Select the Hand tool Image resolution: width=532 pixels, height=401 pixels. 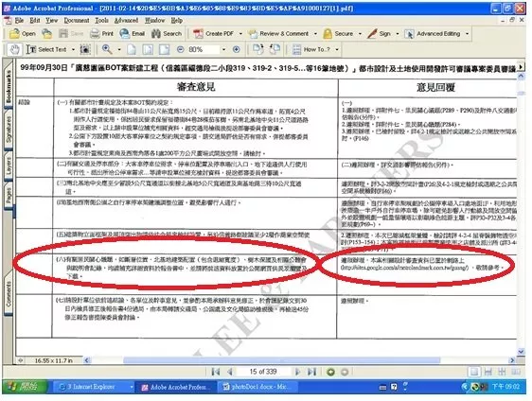[x=14, y=49]
